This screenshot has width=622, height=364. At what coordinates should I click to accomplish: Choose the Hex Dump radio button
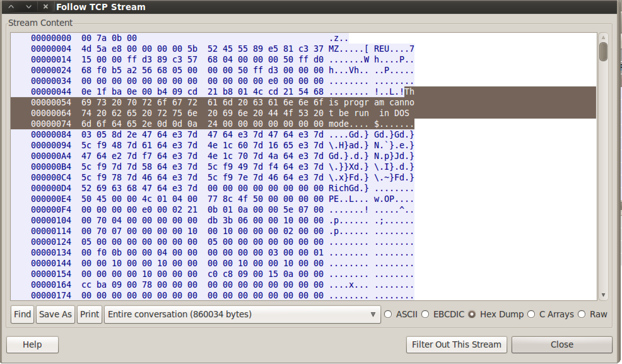point(472,314)
